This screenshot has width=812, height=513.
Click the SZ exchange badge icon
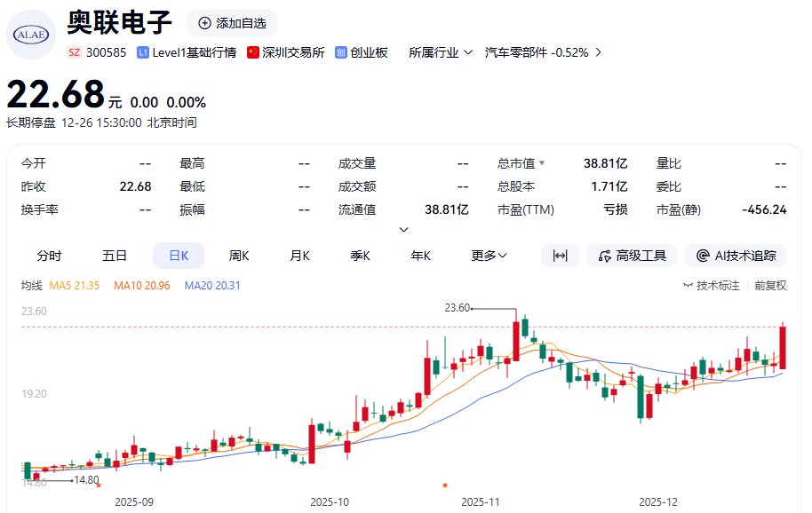(74, 52)
